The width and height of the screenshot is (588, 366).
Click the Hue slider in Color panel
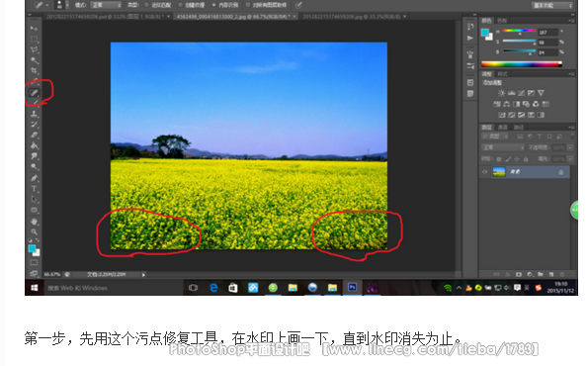[x=519, y=31]
